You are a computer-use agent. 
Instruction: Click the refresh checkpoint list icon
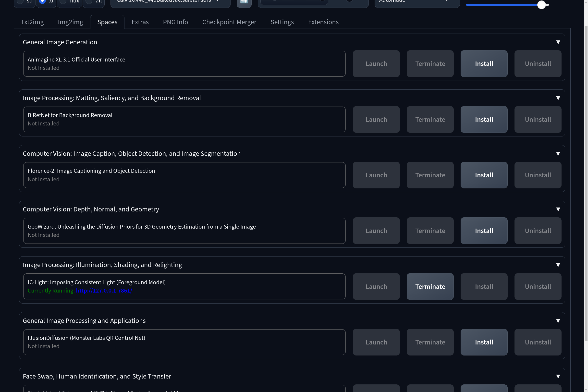pos(244,2)
